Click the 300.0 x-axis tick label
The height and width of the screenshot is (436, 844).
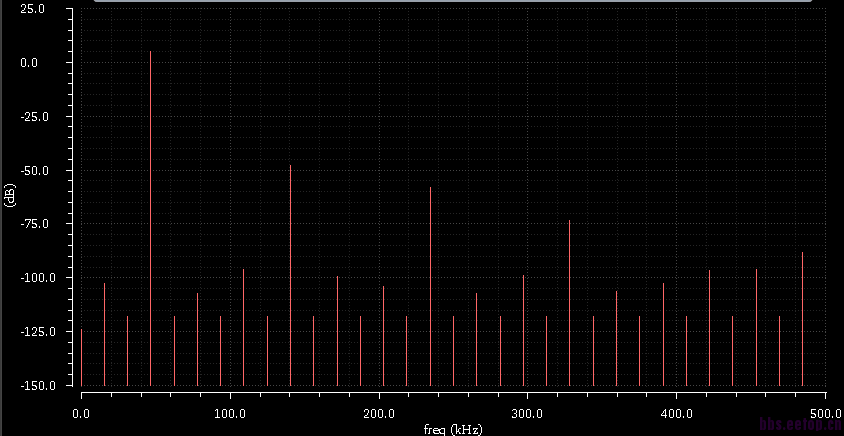click(x=528, y=414)
